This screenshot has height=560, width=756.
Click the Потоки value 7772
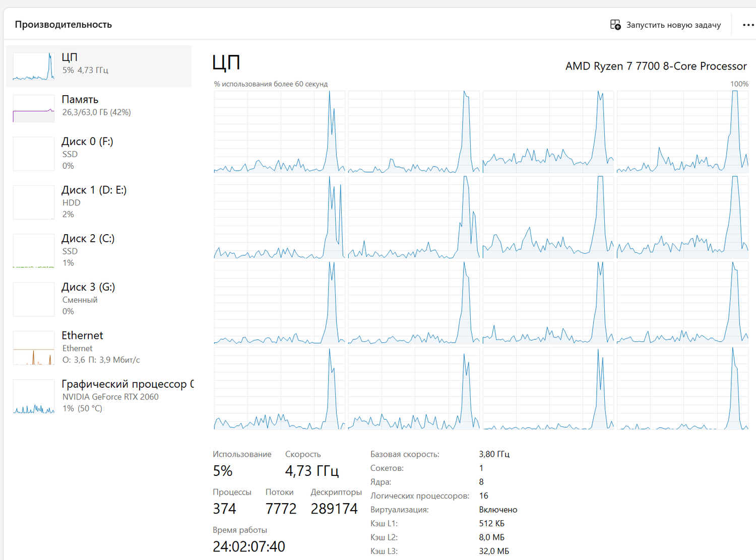[281, 509]
